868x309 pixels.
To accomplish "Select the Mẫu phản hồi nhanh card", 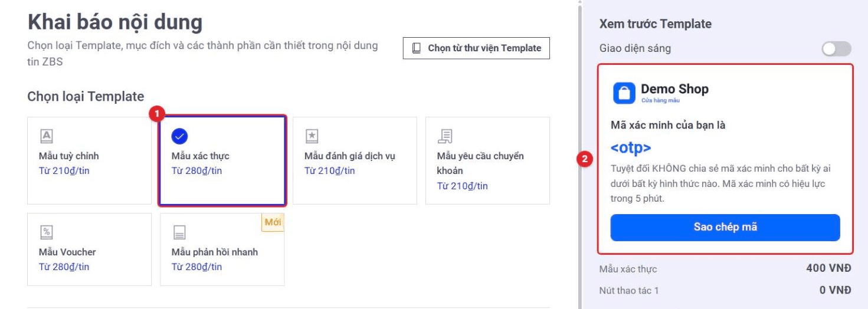I will tap(222, 249).
